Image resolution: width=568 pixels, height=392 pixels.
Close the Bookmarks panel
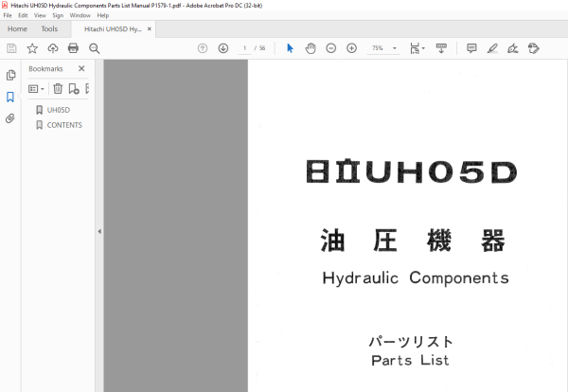click(x=81, y=68)
